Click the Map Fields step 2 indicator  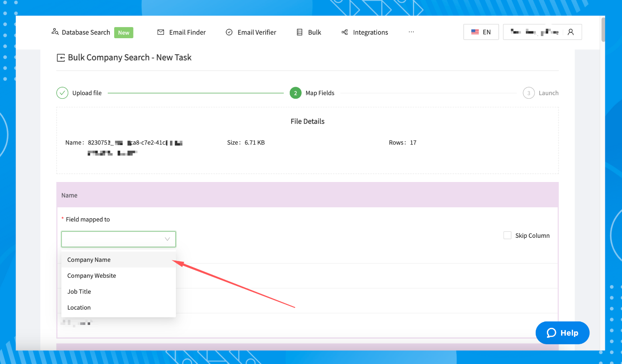pos(295,93)
